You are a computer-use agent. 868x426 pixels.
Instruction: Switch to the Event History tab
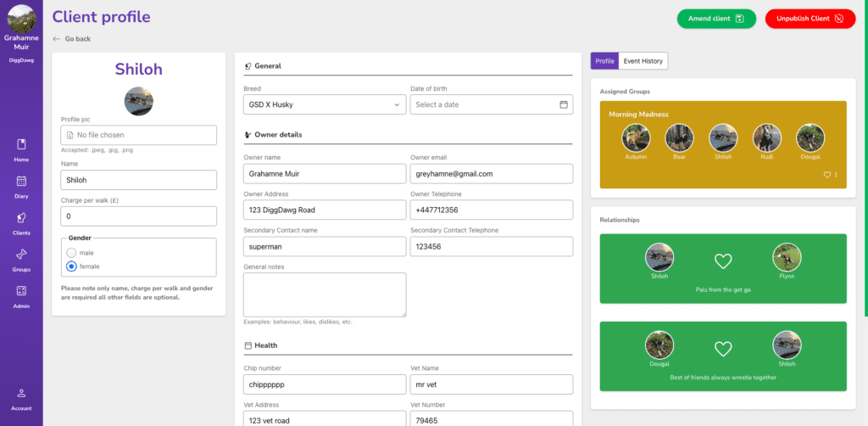point(643,61)
